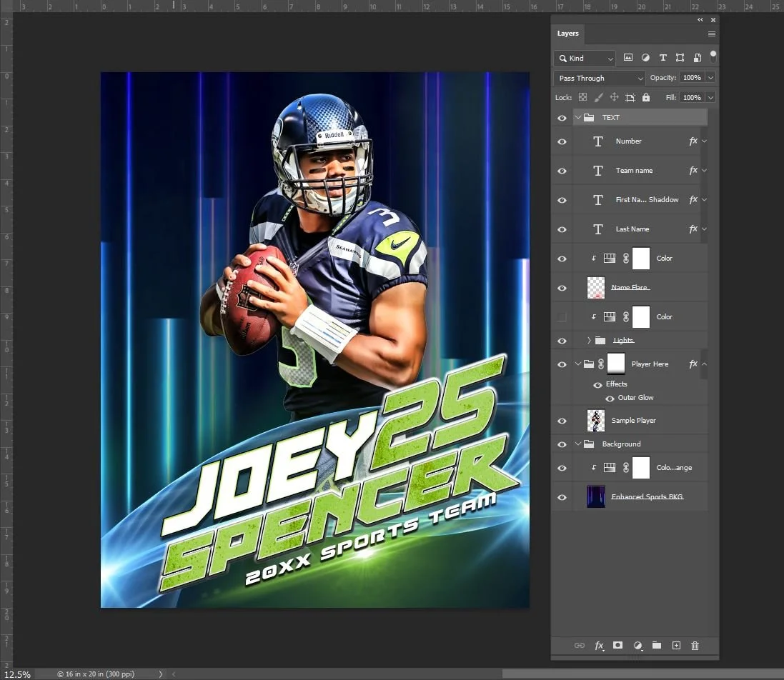Image resolution: width=784 pixels, height=680 pixels.
Task: Select the Name Flare layer thumbnail
Action: click(x=596, y=288)
